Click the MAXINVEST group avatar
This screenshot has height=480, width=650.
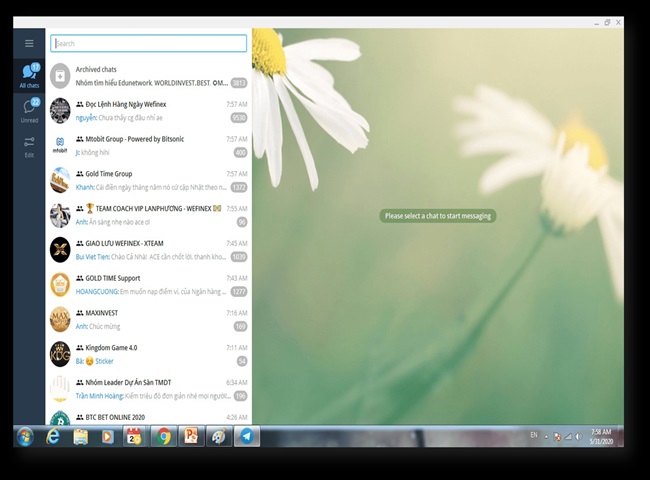(x=60, y=320)
